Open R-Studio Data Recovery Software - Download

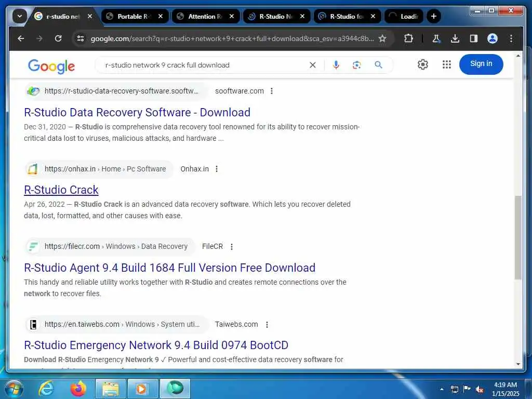click(137, 112)
